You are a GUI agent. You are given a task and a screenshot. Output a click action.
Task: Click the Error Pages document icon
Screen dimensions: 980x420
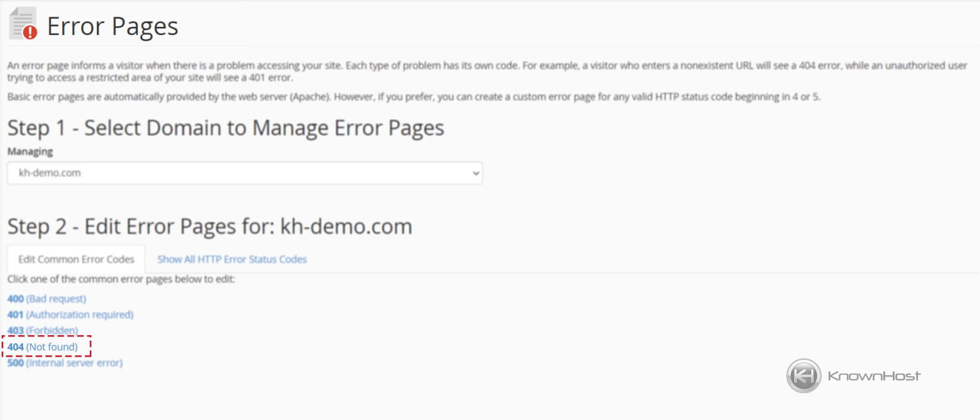pyautogui.click(x=21, y=22)
